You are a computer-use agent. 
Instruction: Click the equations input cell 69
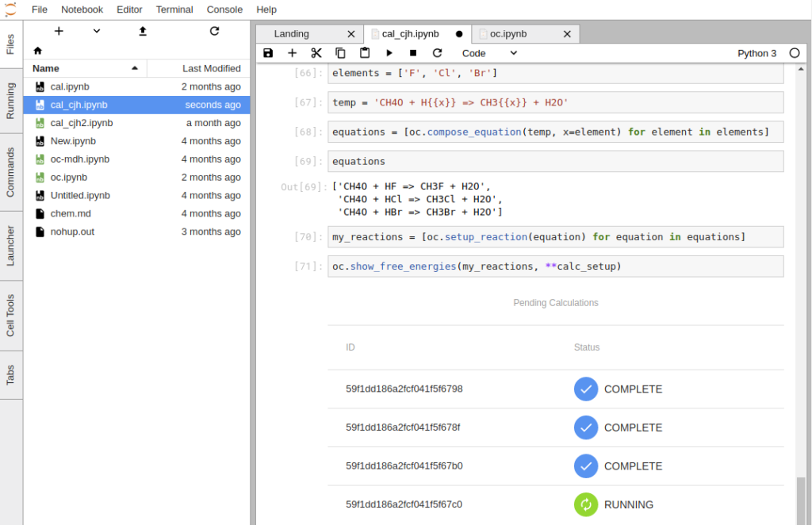(555, 161)
